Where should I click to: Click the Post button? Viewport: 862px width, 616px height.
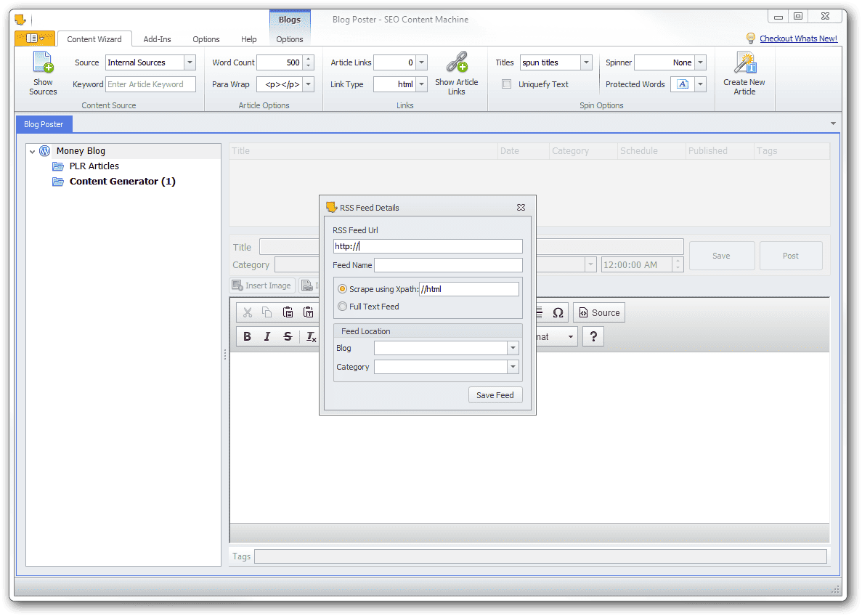point(791,256)
